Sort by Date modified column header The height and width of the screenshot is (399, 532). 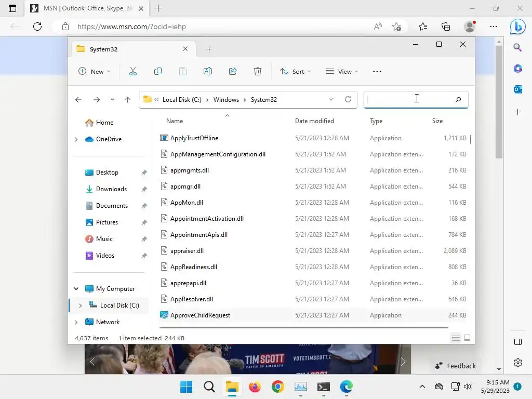click(x=314, y=121)
